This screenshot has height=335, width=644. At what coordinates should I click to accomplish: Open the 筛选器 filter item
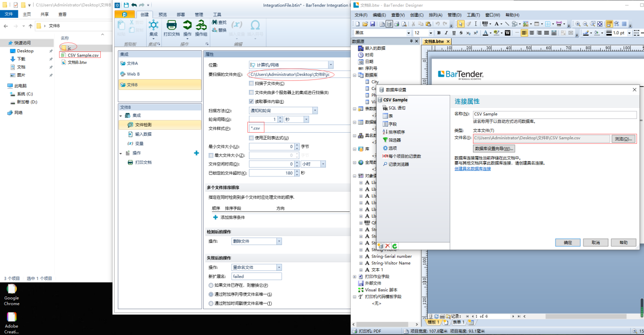click(394, 140)
